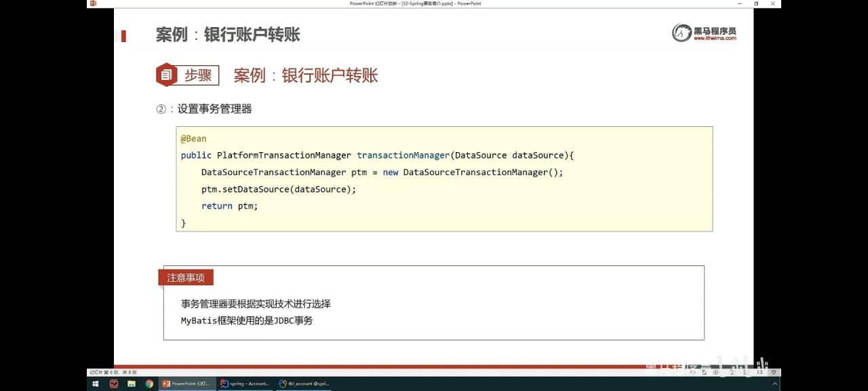This screenshot has width=868, height=391.
Task: Click the slide heading '案例：银行账户转账' at top
Action: click(228, 35)
